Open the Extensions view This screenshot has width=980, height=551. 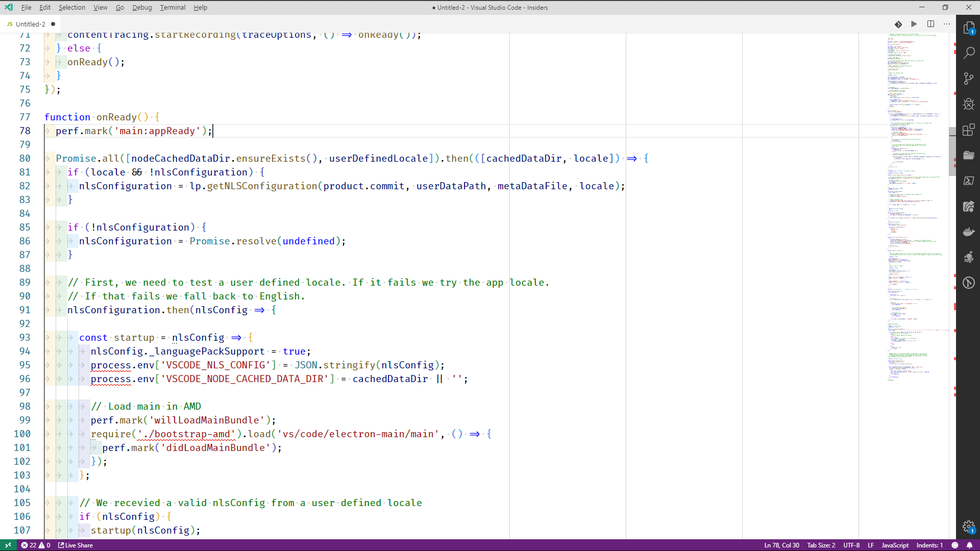coord(968,130)
